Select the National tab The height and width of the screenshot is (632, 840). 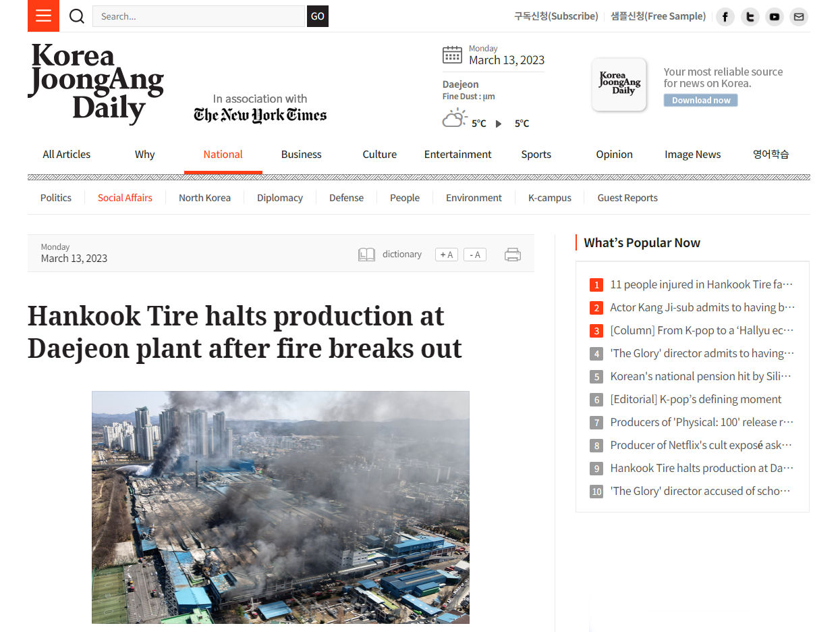click(223, 154)
